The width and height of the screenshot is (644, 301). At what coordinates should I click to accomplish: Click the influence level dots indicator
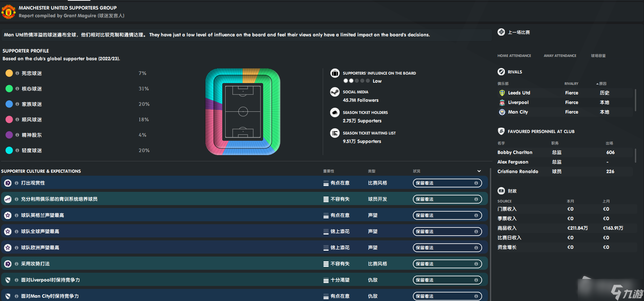(357, 81)
